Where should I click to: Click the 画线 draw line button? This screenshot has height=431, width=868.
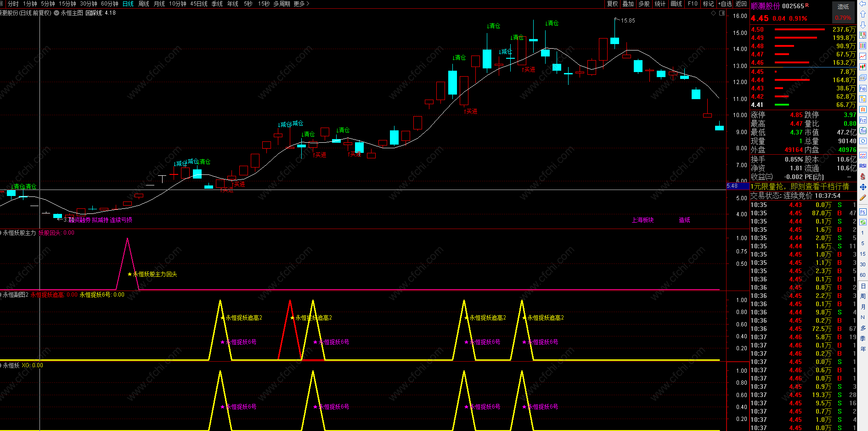[x=676, y=4]
